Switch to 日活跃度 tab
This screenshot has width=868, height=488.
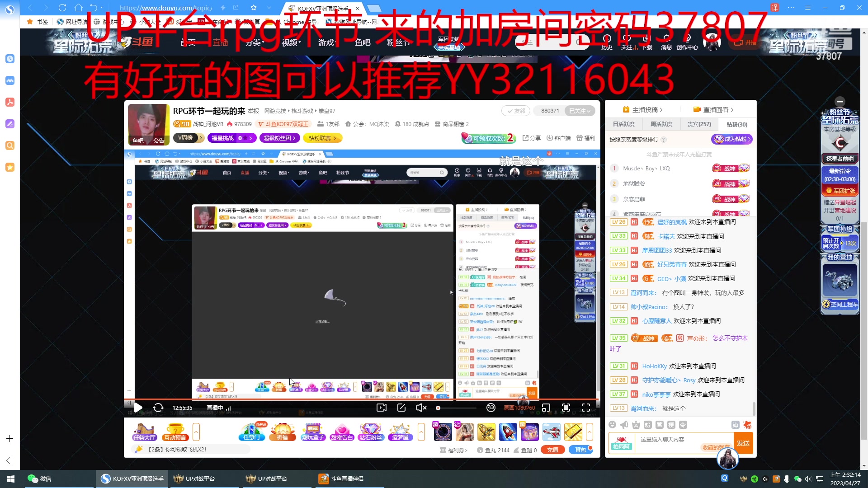point(624,124)
